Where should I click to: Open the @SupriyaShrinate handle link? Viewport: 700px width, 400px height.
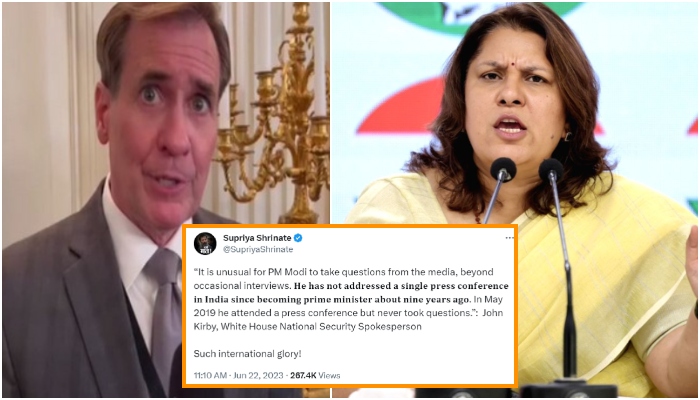(258, 250)
